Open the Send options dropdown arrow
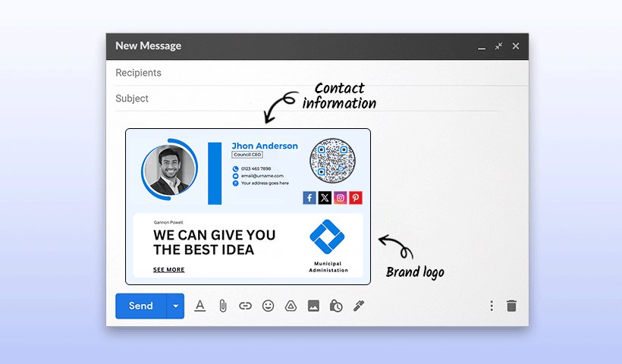This screenshot has width=622, height=364. [x=176, y=306]
